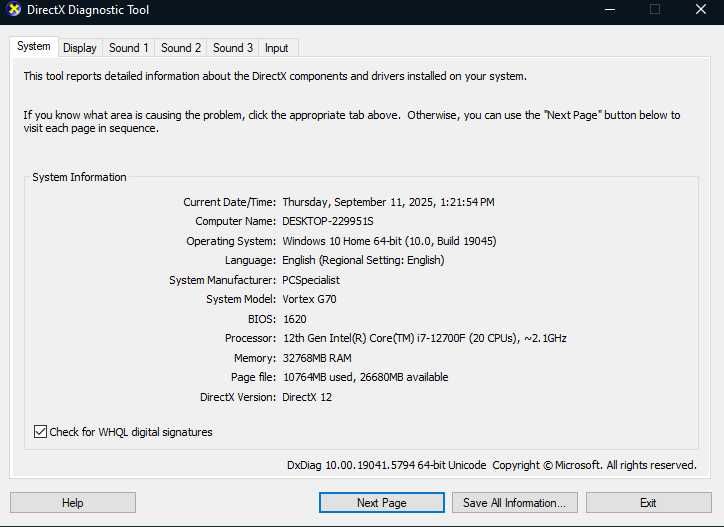724x527 pixels.
Task: Click the Computer Name label
Action: coord(235,221)
